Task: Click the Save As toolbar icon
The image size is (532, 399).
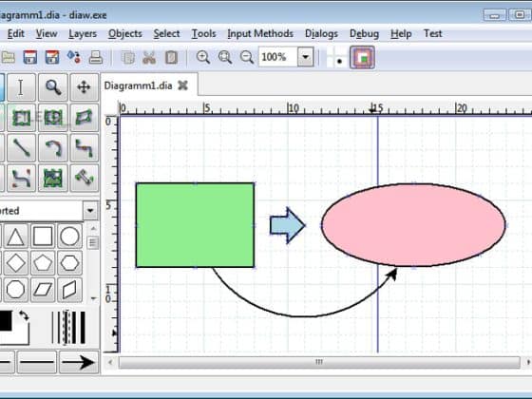Action: point(52,57)
